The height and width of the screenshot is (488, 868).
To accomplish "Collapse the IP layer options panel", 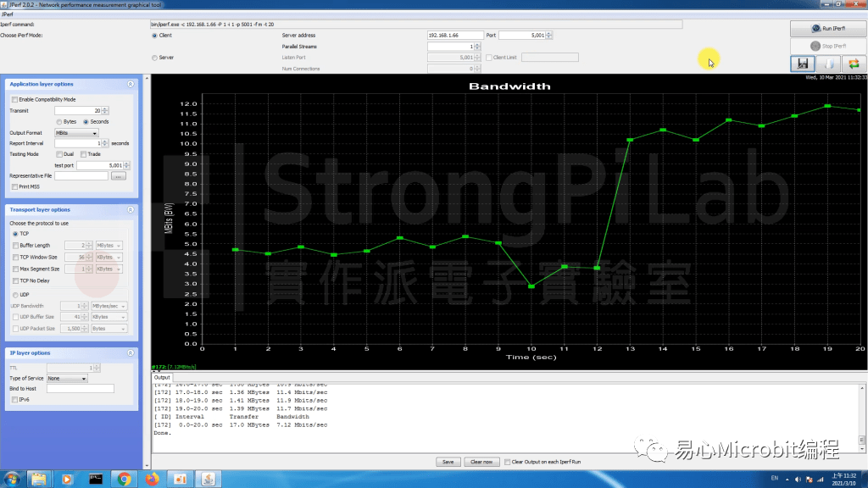I will 131,353.
